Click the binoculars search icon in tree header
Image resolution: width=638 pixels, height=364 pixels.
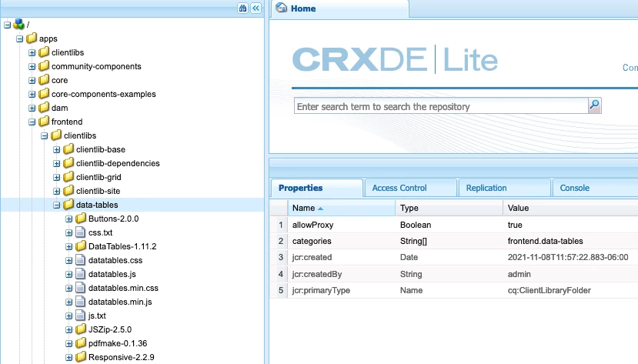[x=243, y=8]
